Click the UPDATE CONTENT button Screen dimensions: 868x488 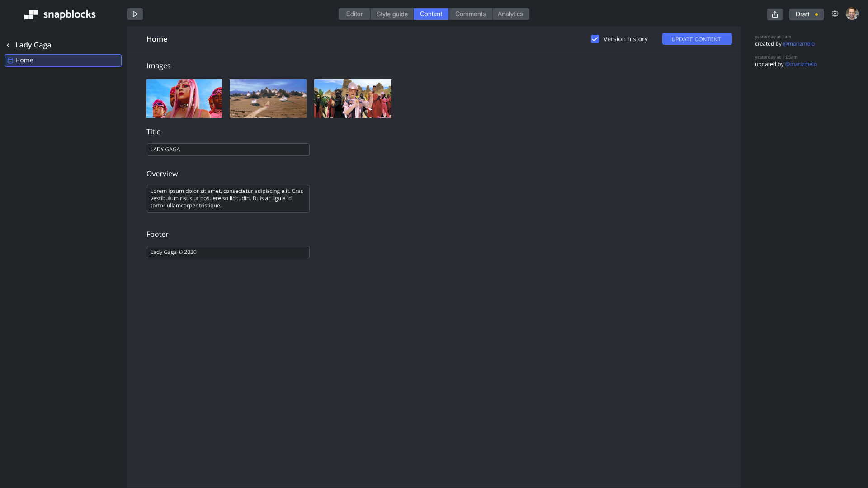[697, 39]
